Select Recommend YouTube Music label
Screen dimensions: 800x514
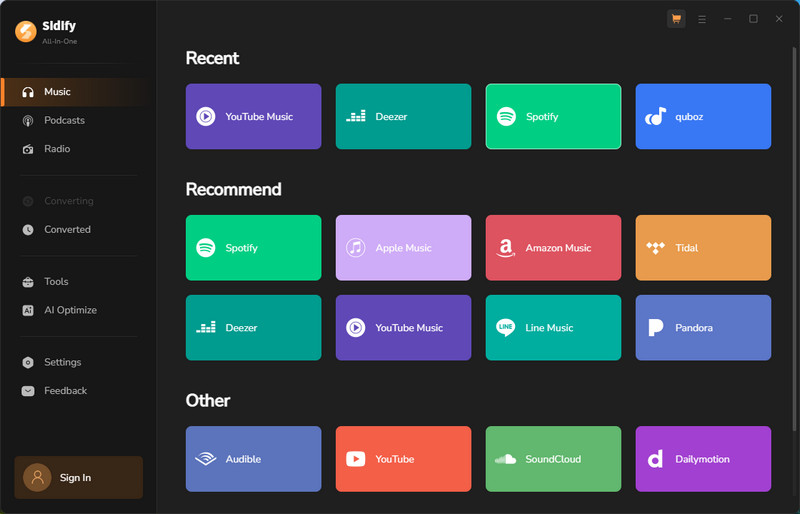(409, 328)
